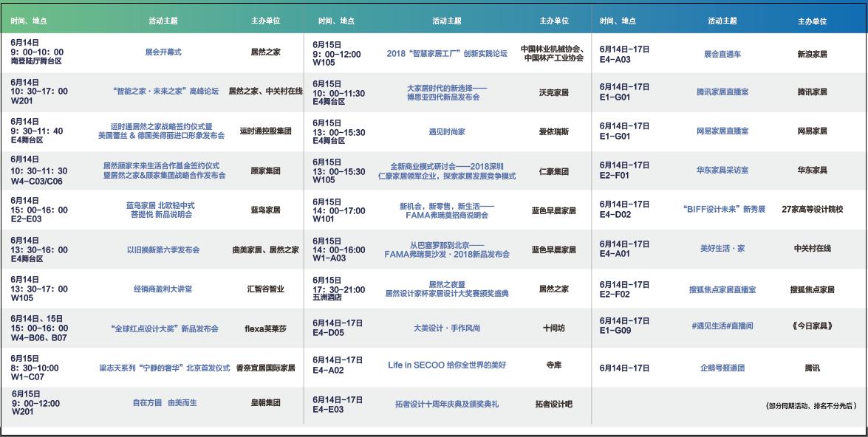The image size is (868, 437).
Task: Select organizer 中国林业机械协会、中国林产工业协会
Action: [x=553, y=54]
